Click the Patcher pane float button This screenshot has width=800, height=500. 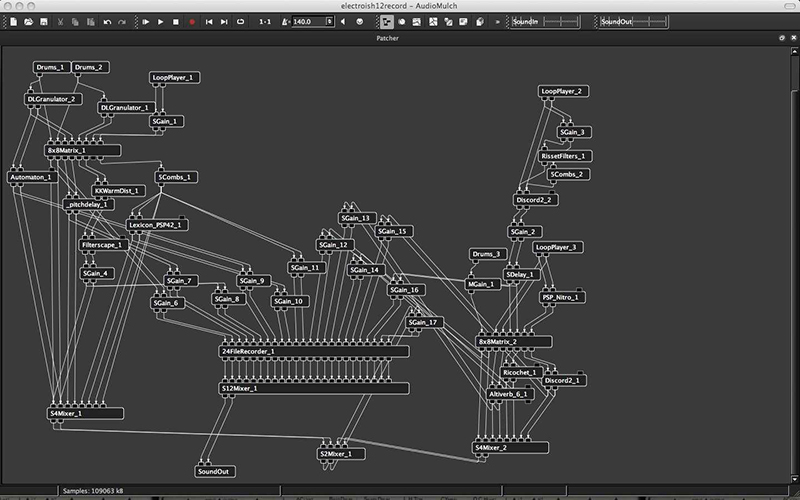tap(782, 38)
